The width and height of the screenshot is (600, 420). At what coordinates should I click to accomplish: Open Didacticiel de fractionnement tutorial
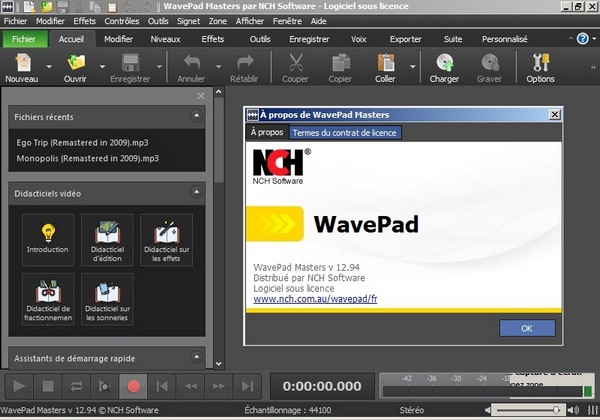48,299
